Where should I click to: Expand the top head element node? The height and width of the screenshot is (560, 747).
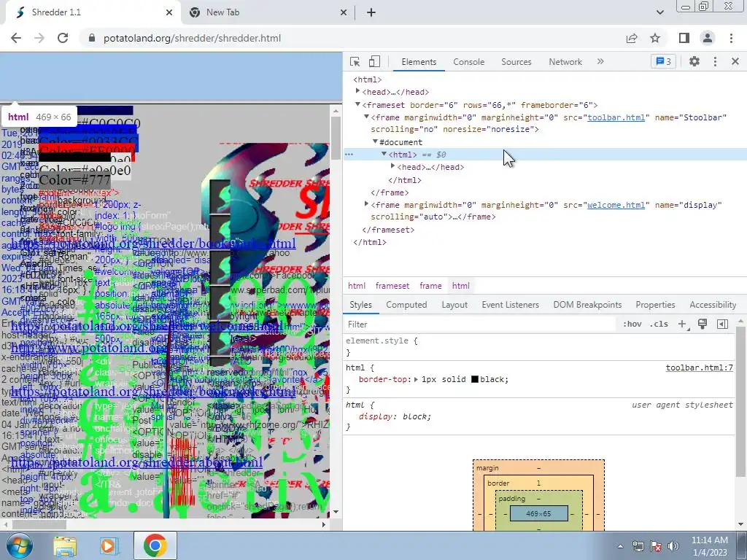tap(357, 91)
